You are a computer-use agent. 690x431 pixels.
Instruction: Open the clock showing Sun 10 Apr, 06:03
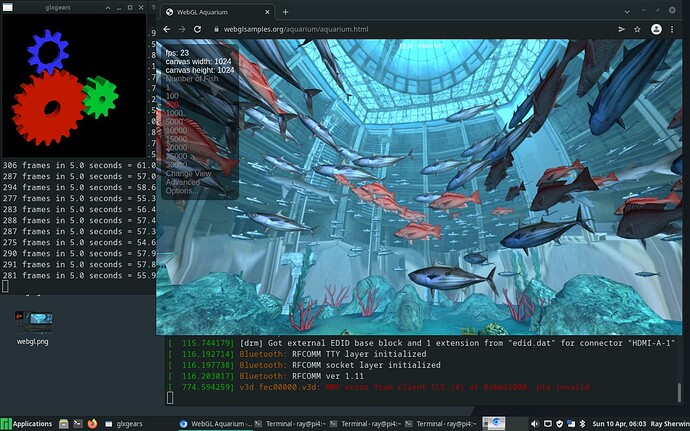pos(620,424)
